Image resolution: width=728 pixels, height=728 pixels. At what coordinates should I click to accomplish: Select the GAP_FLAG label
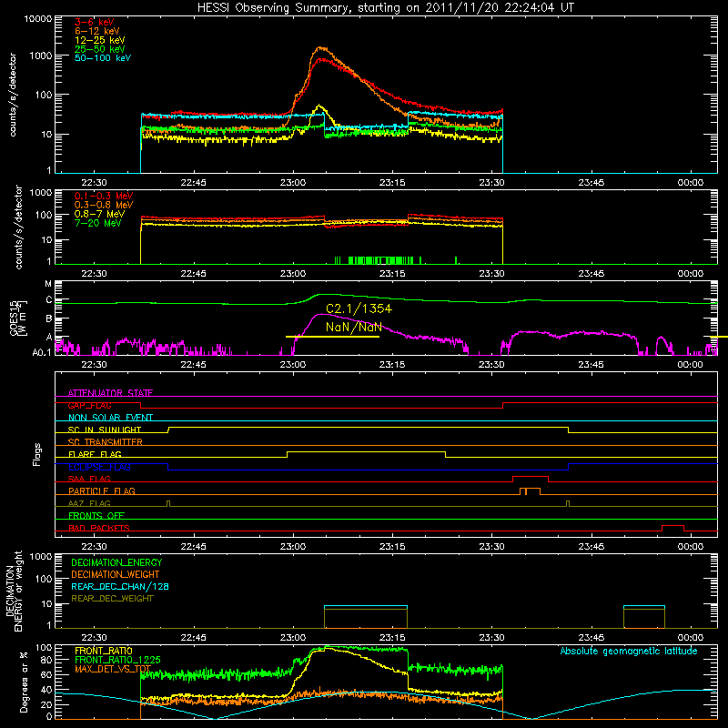(x=89, y=405)
